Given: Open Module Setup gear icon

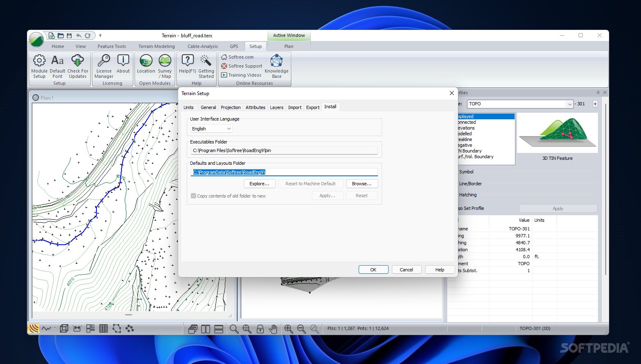Looking at the screenshot, I should 39,66.
